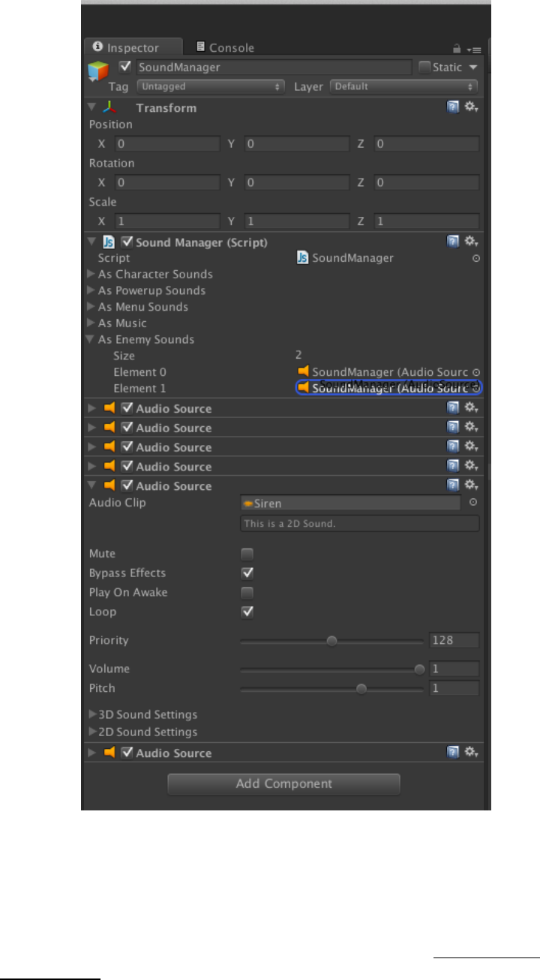Open object picker for Element 0
Viewport: 540px width, 980px height.
(x=476, y=372)
